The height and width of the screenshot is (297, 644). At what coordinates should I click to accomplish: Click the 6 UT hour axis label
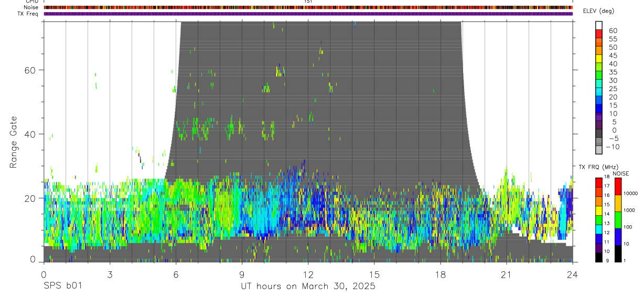pos(176,274)
